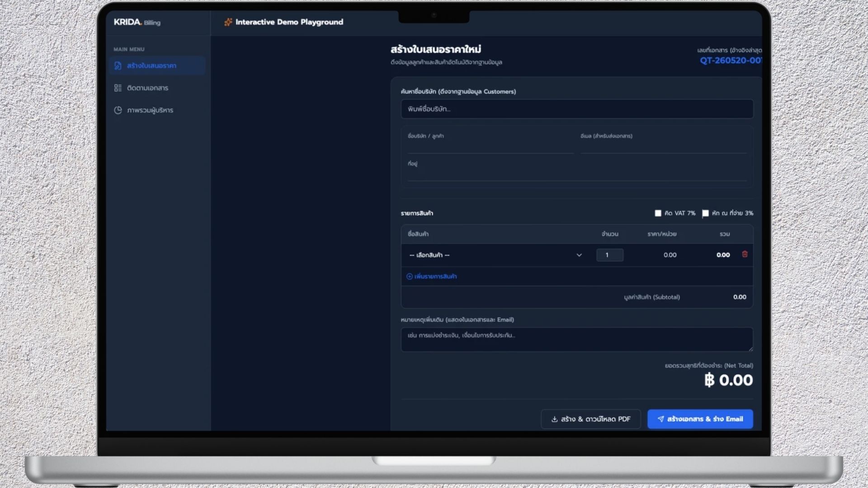868x488 pixels.
Task: Open the เลือกสินค้า product dropdown
Action: pos(495,255)
